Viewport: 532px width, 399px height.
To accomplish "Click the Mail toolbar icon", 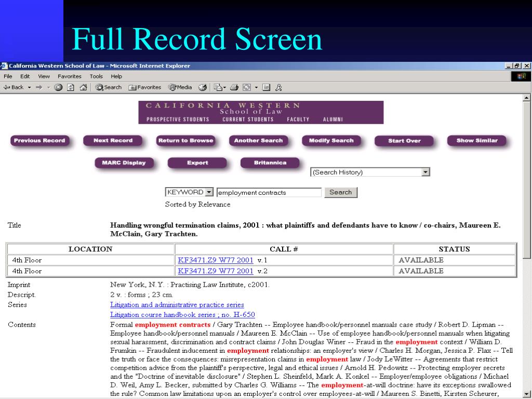I will (x=218, y=87).
